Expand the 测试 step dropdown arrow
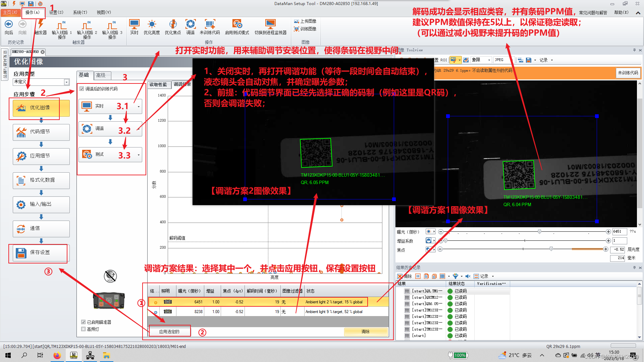The image size is (644, 362). point(139,155)
